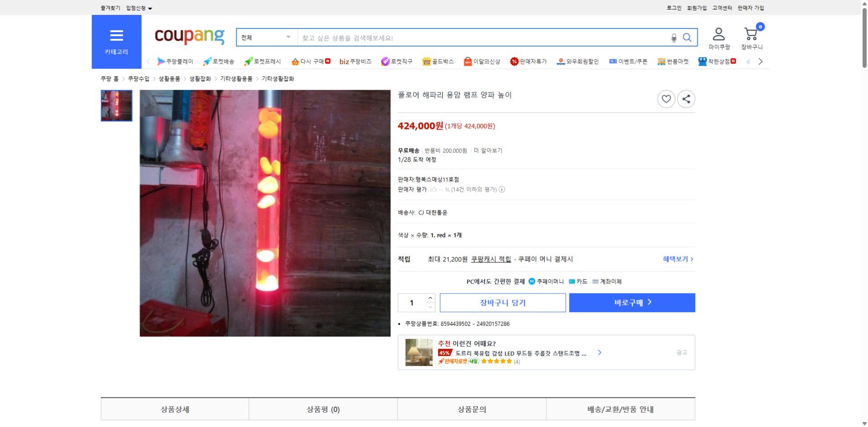
Task: Click the search magnifier icon
Action: click(687, 38)
